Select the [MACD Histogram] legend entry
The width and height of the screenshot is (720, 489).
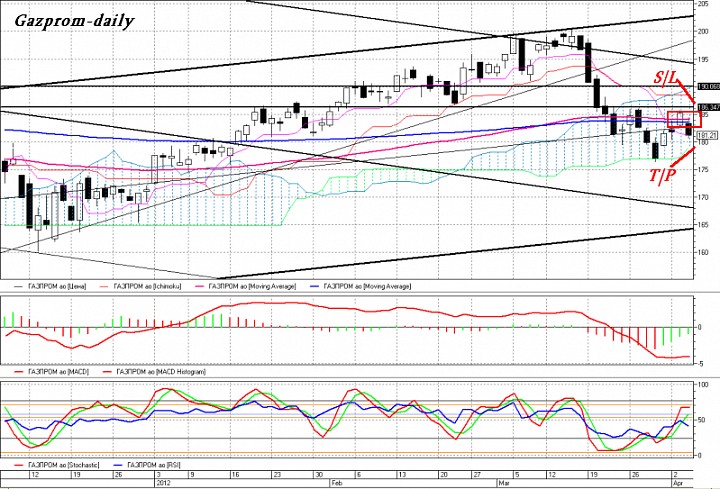(154, 371)
